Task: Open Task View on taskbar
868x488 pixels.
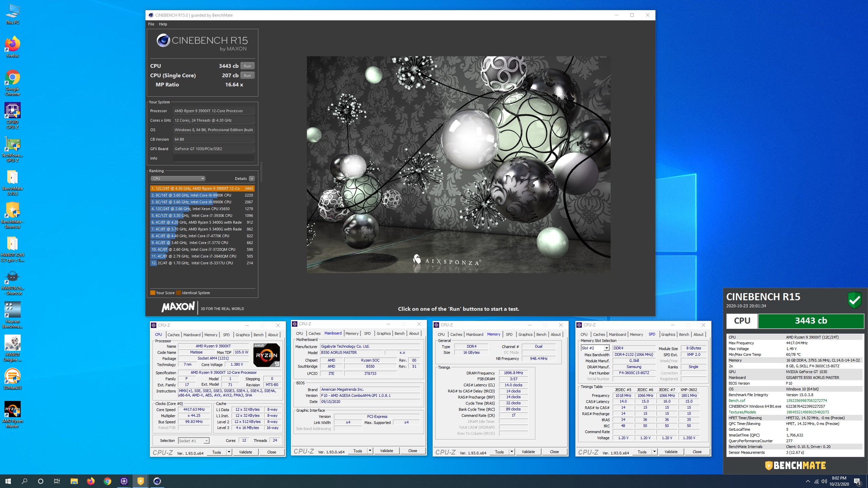Action: point(57,481)
